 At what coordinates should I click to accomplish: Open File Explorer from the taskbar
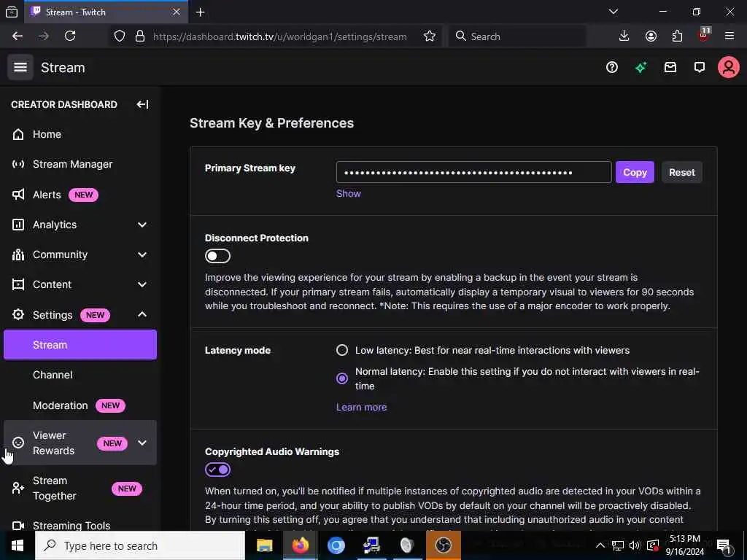(264, 545)
